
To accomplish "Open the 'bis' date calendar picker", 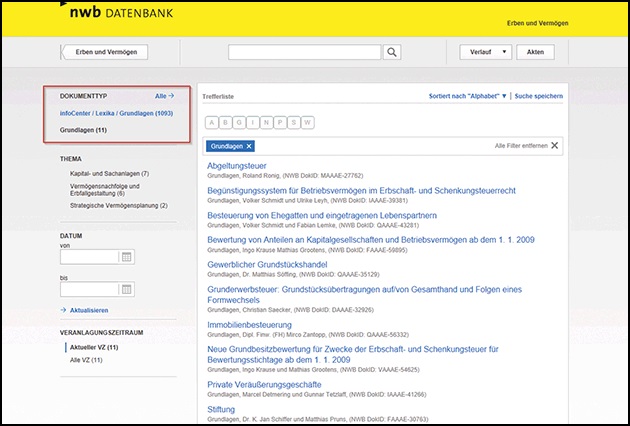I will [126, 289].
